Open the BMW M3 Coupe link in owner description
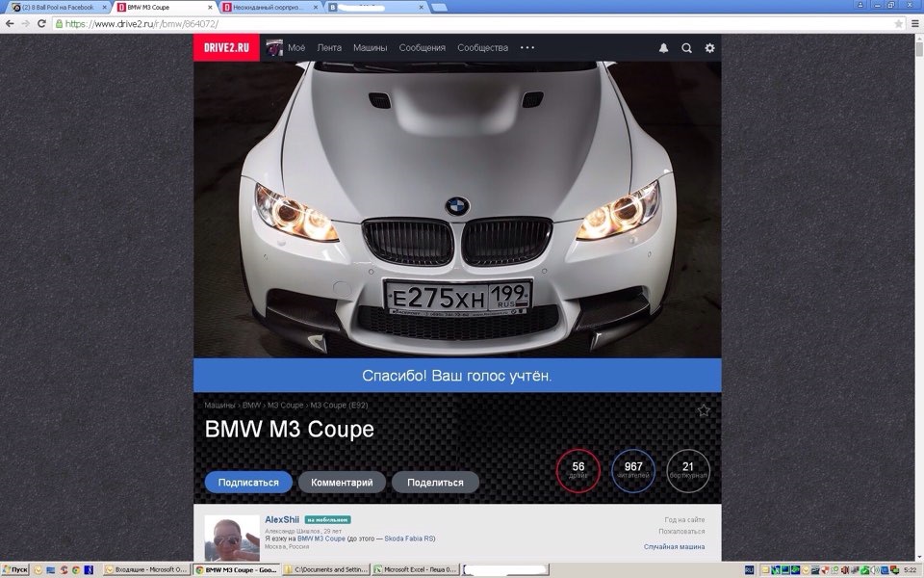Image resolution: width=924 pixels, height=578 pixels. click(321, 539)
